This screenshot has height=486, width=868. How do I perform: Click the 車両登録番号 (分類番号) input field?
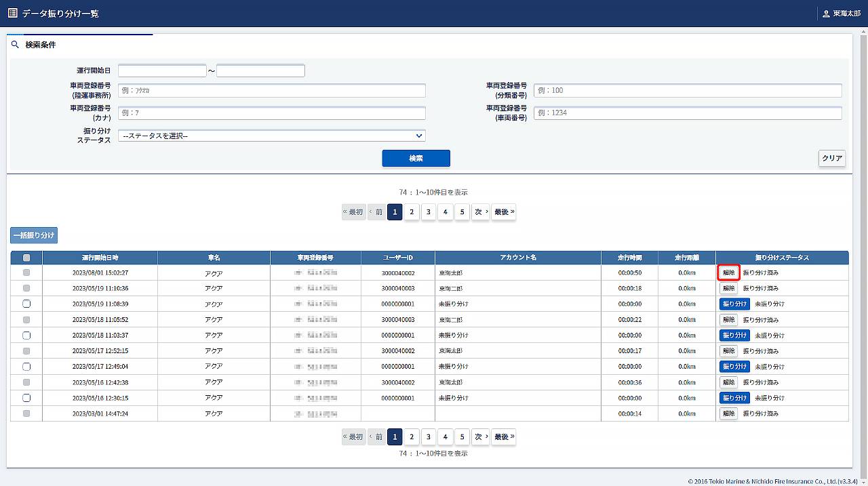coord(688,90)
